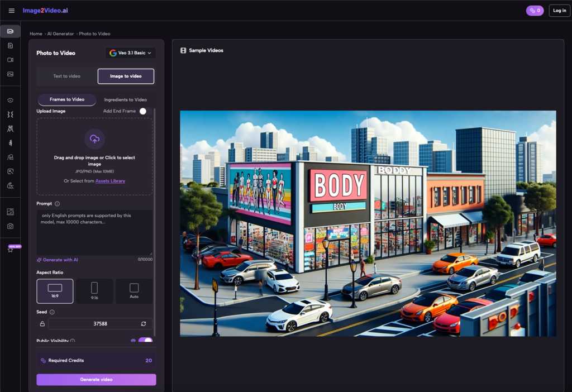Screen dimensions: 572x392
Task: Open the image sidebar icon below camera
Action: pos(10,74)
